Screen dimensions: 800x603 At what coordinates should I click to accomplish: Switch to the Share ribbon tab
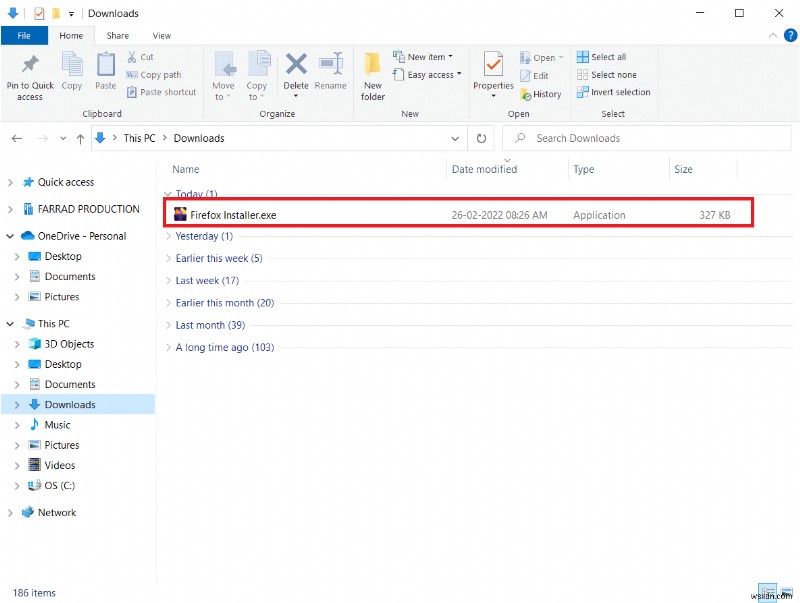[x=116, y=34]
